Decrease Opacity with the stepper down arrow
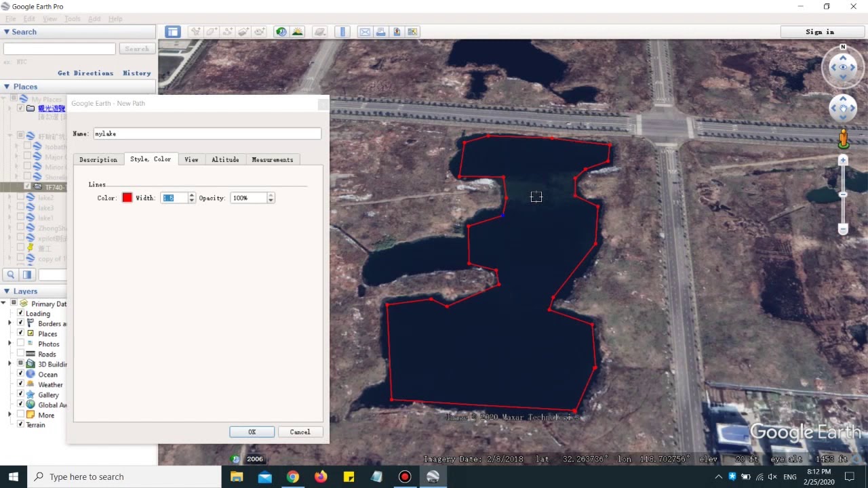 [x=271, y=201]
